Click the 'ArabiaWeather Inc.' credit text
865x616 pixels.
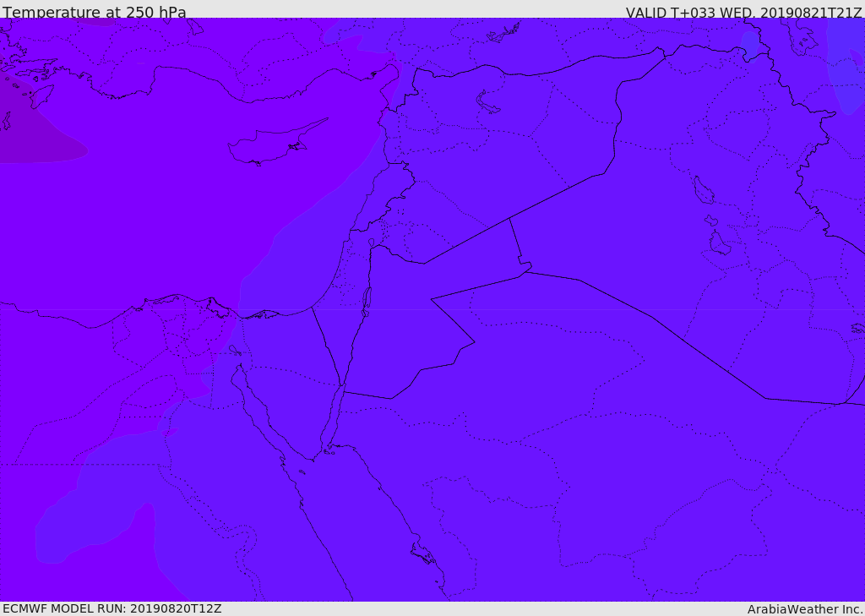click(805, 609)
